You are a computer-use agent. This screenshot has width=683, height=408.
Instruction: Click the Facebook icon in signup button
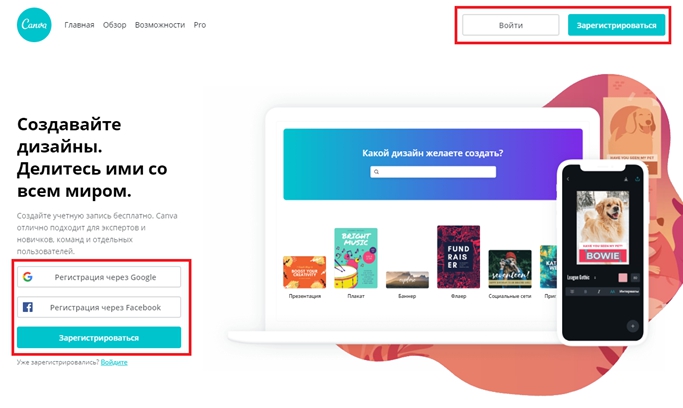coord(27,307)
